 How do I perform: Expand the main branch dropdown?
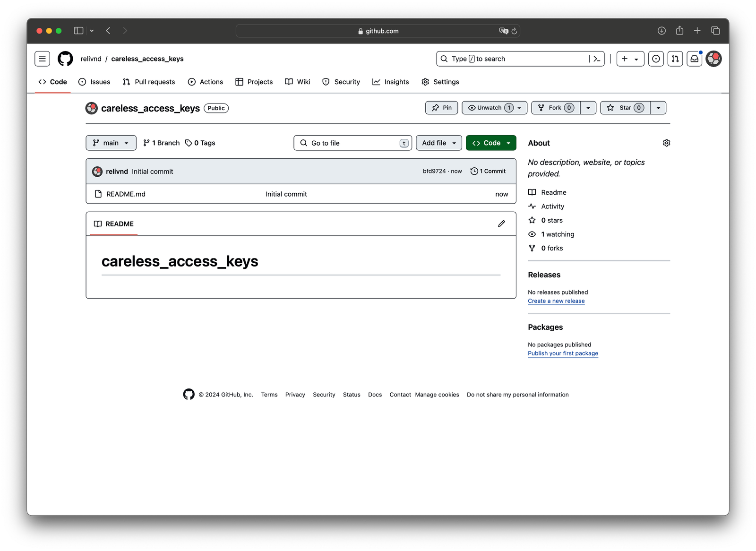[x=111, y=143]
